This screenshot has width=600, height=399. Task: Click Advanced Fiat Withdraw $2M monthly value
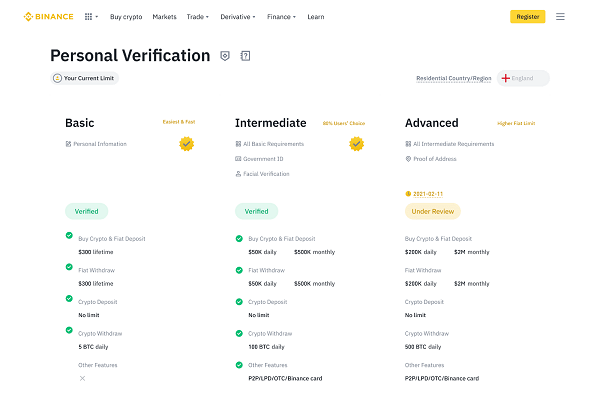pos(472,283)
